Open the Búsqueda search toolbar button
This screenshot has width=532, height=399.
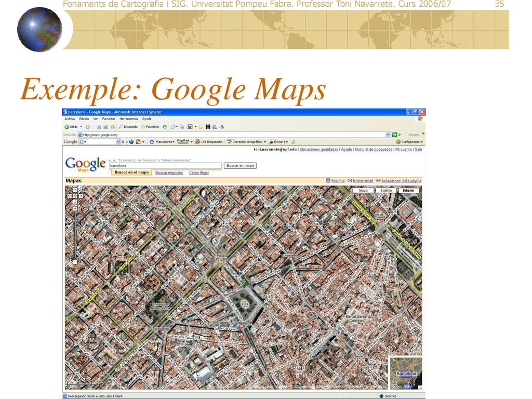[128, 127]
